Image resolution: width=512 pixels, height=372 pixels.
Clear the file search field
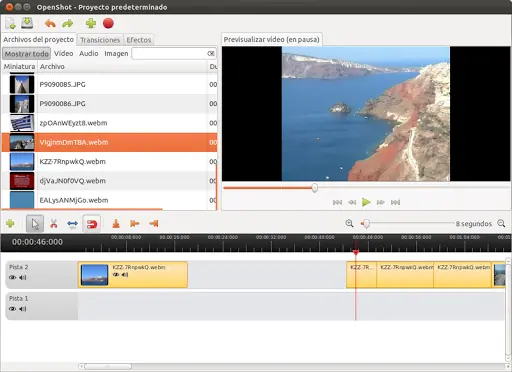coord(211,53)
